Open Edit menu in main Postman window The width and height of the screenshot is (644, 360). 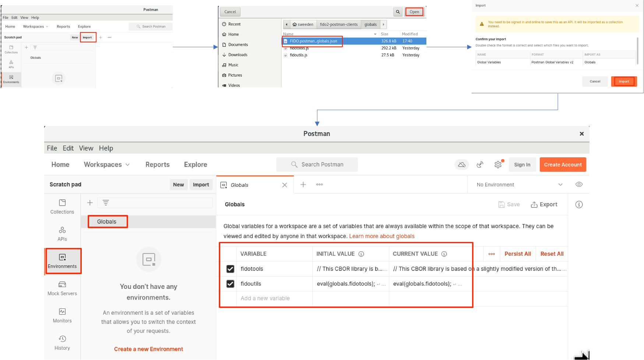[x=68, y=148]
